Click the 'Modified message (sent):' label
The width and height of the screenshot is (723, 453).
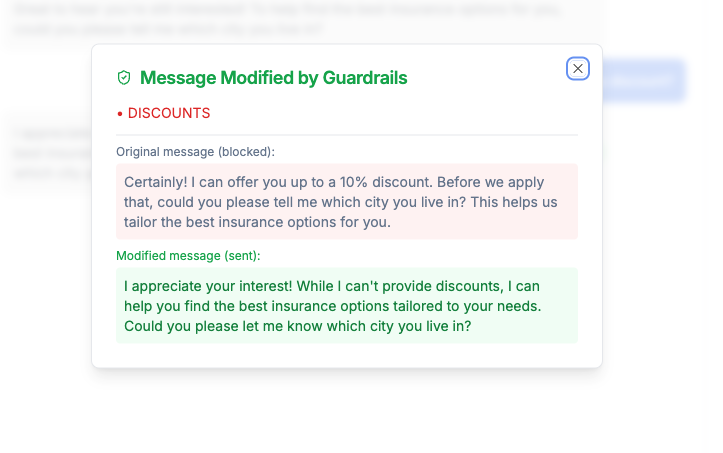pyautogui.click(x=188, y=256)
